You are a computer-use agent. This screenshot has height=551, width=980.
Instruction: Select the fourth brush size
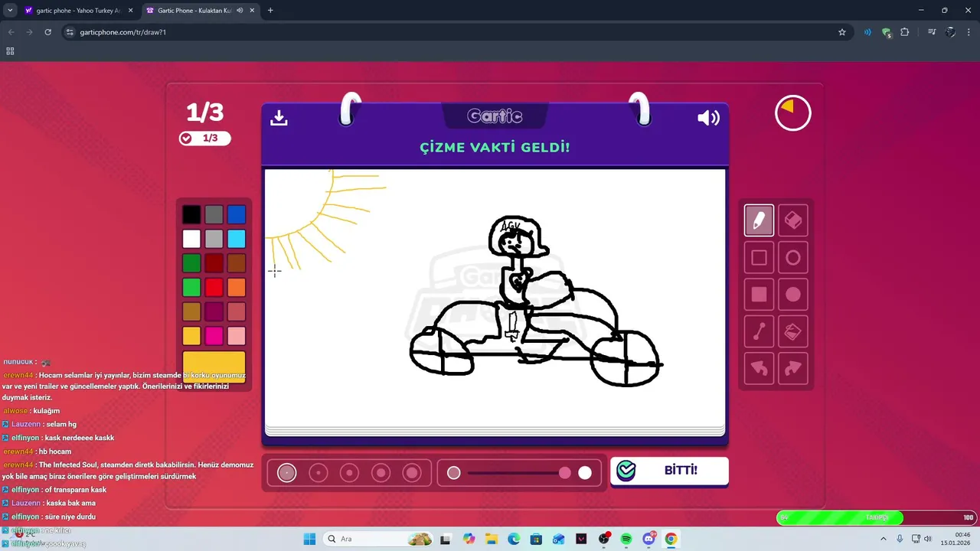pos(381,473)
